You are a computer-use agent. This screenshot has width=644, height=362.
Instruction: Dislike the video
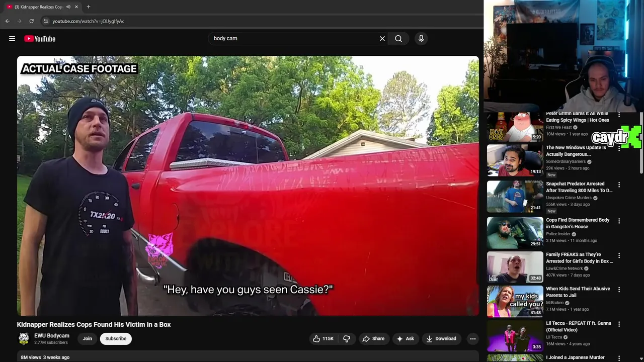coord(347,339)
